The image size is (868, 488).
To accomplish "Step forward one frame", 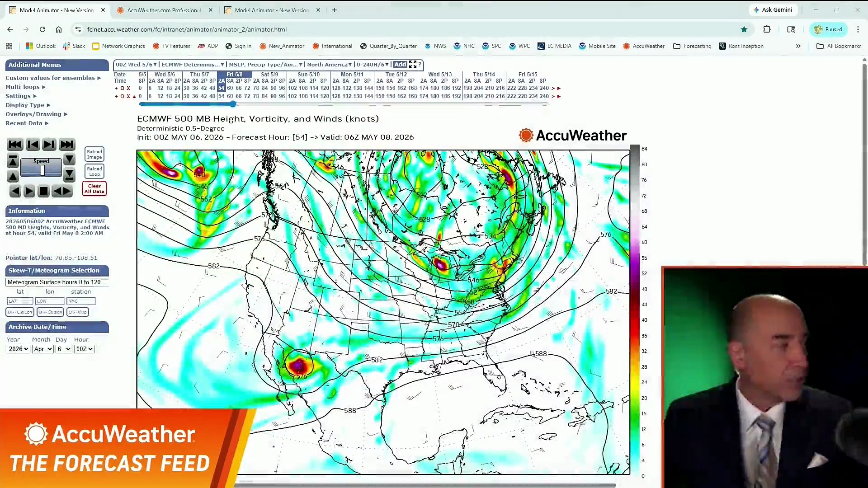I will (49, 145).
